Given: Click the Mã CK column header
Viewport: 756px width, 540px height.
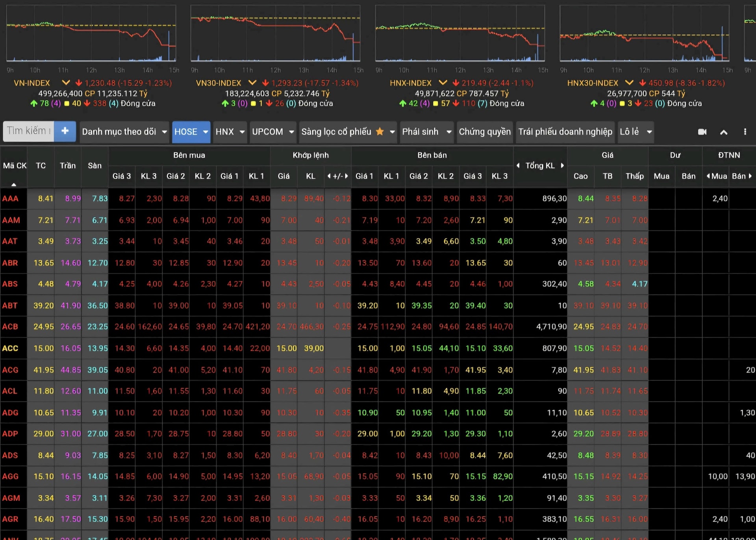Looking at the screenshot, I should tap(14, 166).
